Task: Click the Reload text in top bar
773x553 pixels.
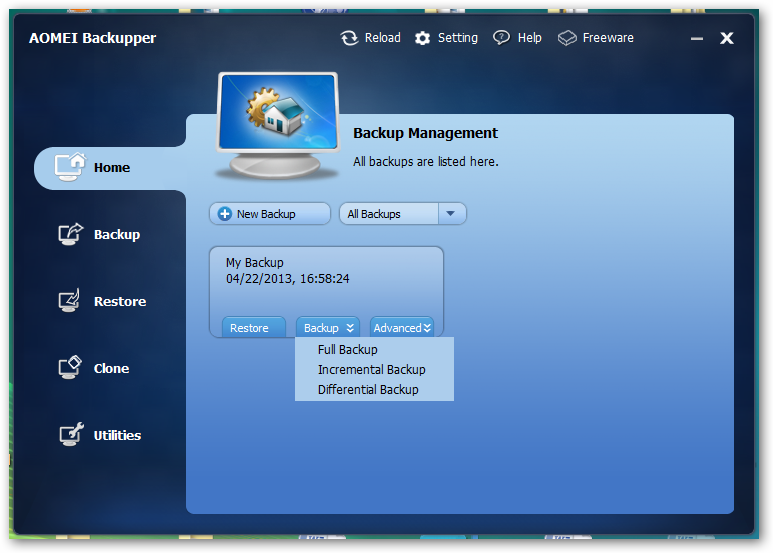Action: point(383,38)
